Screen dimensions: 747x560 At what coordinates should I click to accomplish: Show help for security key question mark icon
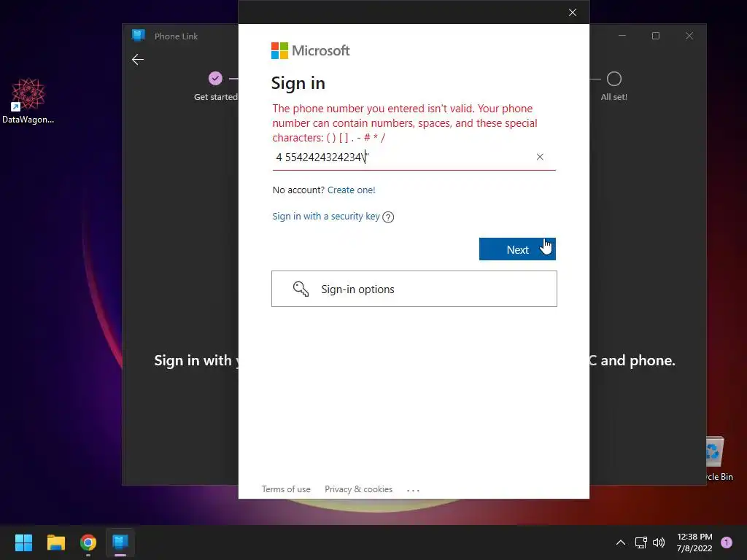click(x=388, y=217)
